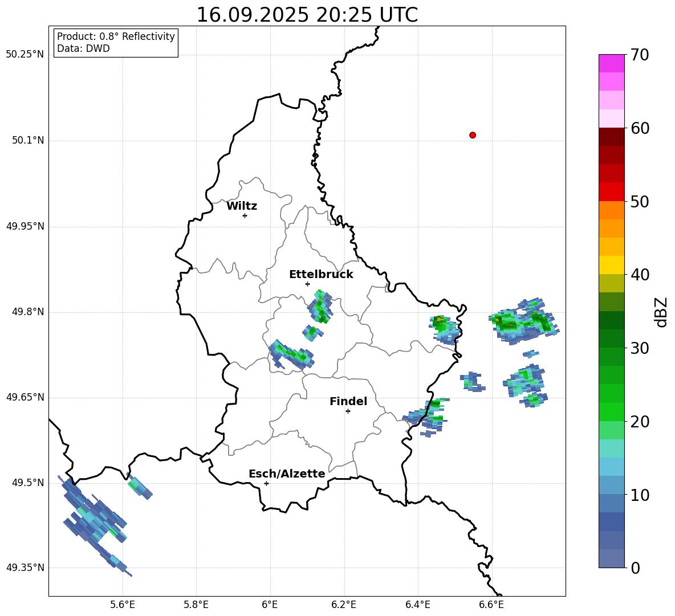Click the magenta top colorbar segment near 70
The width and height of the screenshot is (675, 616).
[611, 63]
